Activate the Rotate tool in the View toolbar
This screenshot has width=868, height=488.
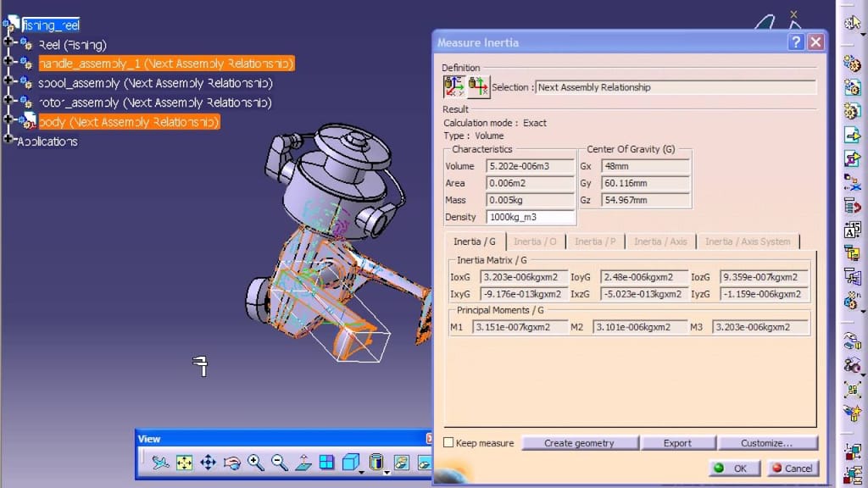(232, 463)
